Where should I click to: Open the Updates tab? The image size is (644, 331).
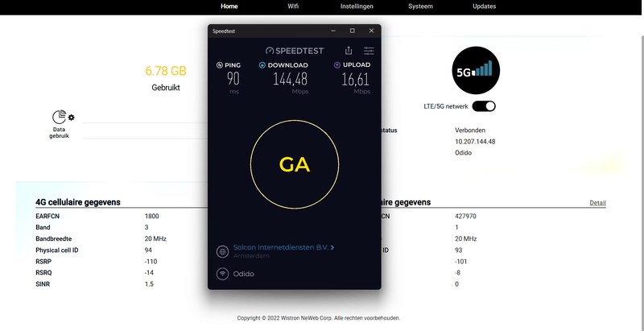tap(485, 6)
